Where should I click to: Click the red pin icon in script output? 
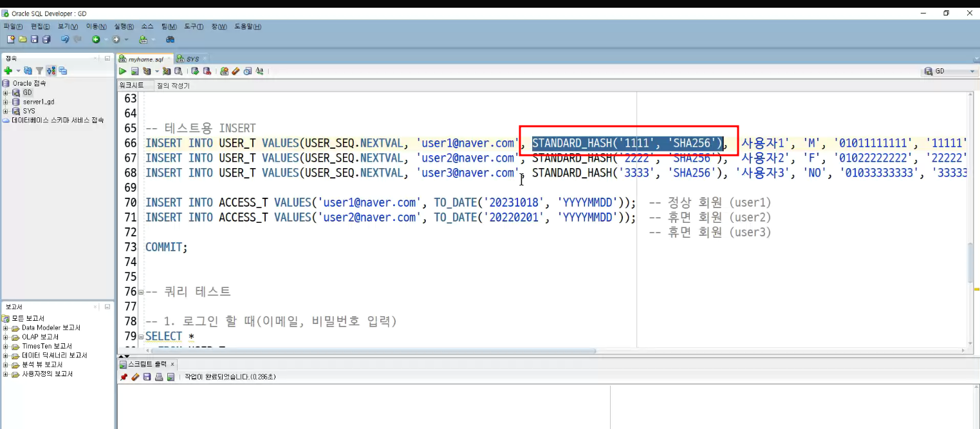click(x=124, y=377)
